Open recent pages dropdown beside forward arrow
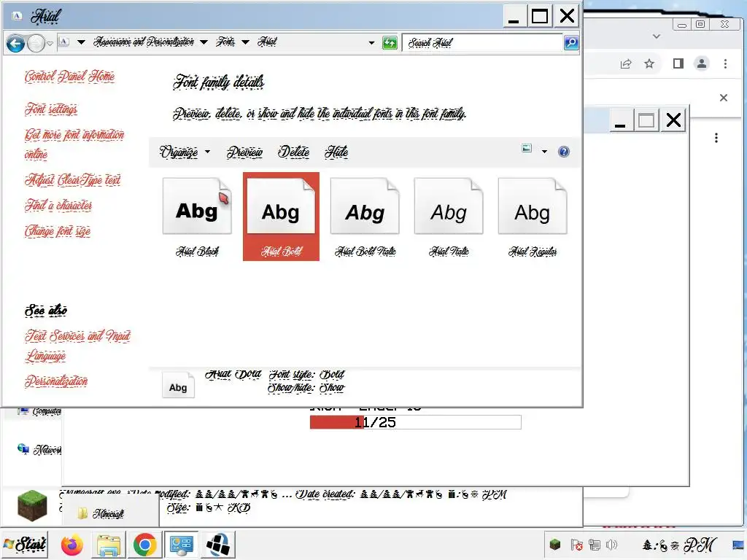Screen dimensions: 747x560 tap(50, 43)
